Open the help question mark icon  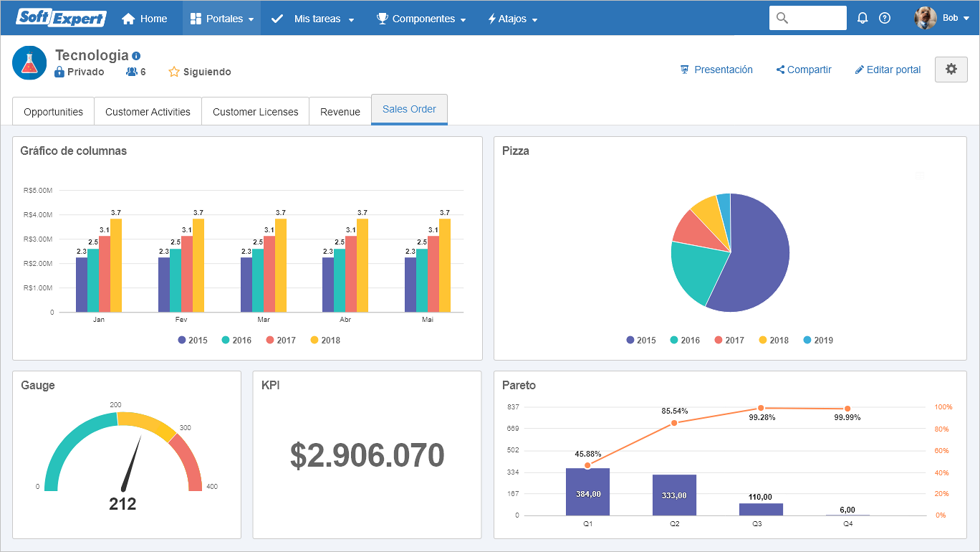(885, 18)
